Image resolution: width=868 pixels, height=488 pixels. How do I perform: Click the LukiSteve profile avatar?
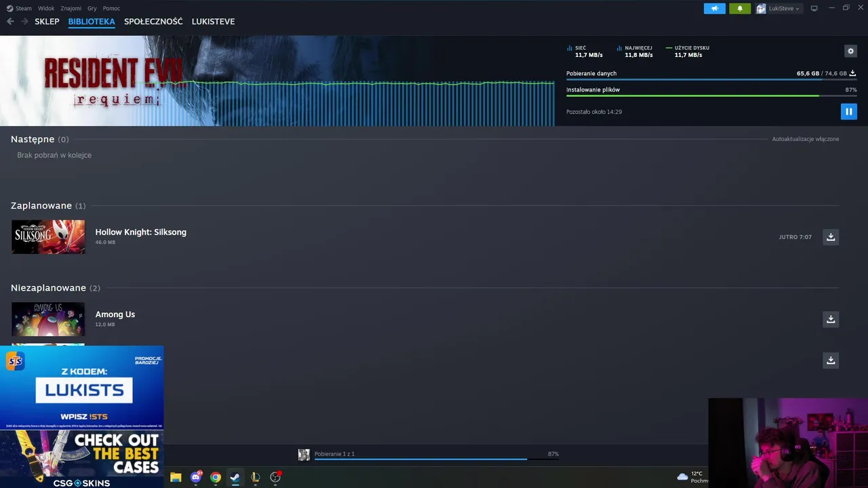tap(761, 8)
